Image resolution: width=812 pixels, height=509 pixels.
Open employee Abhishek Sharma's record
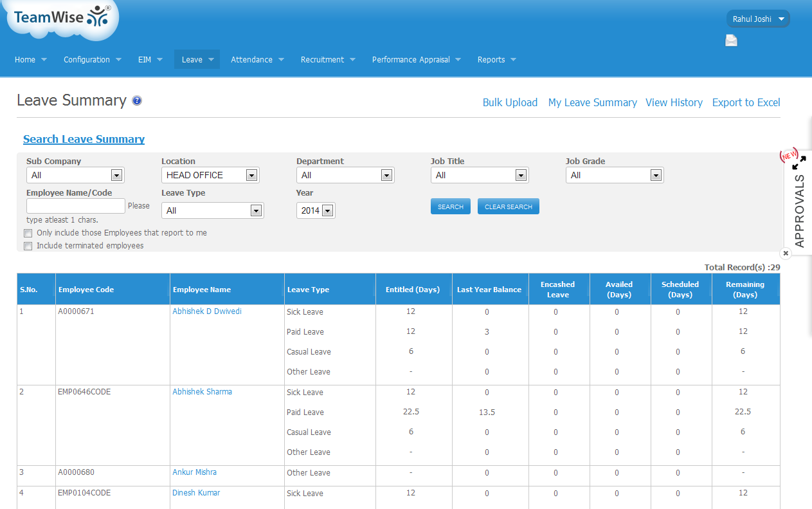(202, 392)
